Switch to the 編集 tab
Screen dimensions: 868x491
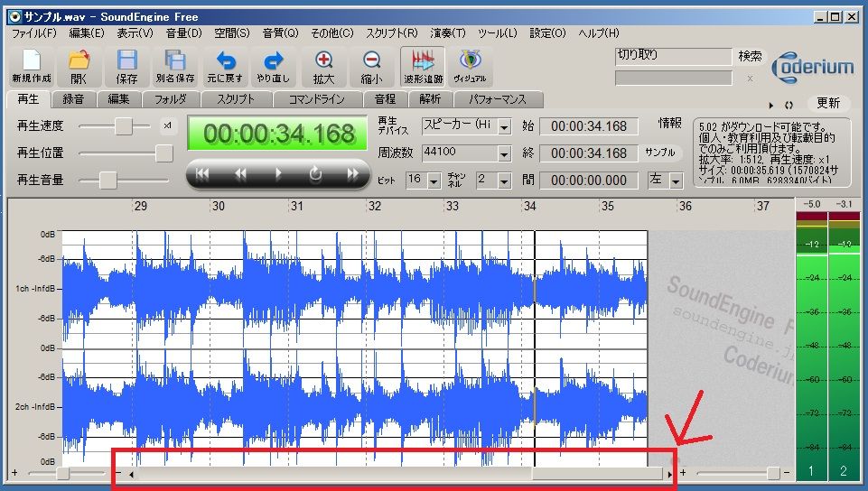pos(118,99)
